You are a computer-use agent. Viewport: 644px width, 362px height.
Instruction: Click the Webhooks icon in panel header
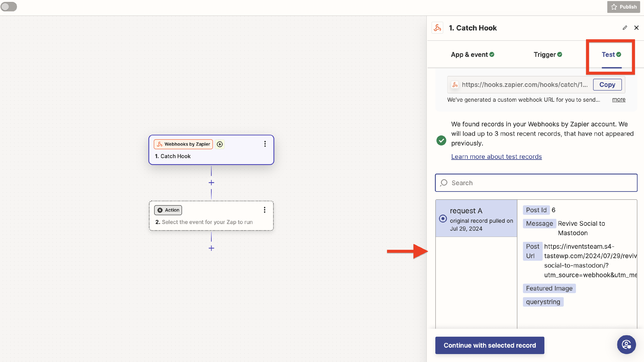click(437, 28)
